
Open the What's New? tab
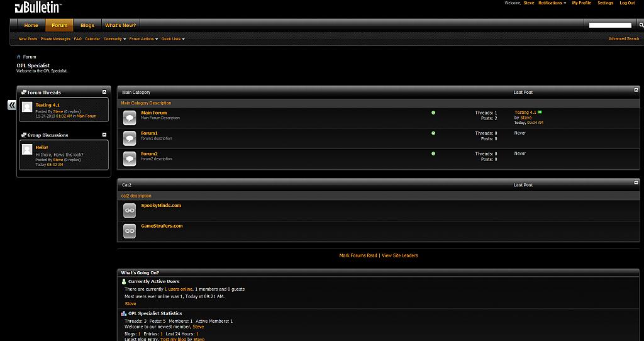120,25
